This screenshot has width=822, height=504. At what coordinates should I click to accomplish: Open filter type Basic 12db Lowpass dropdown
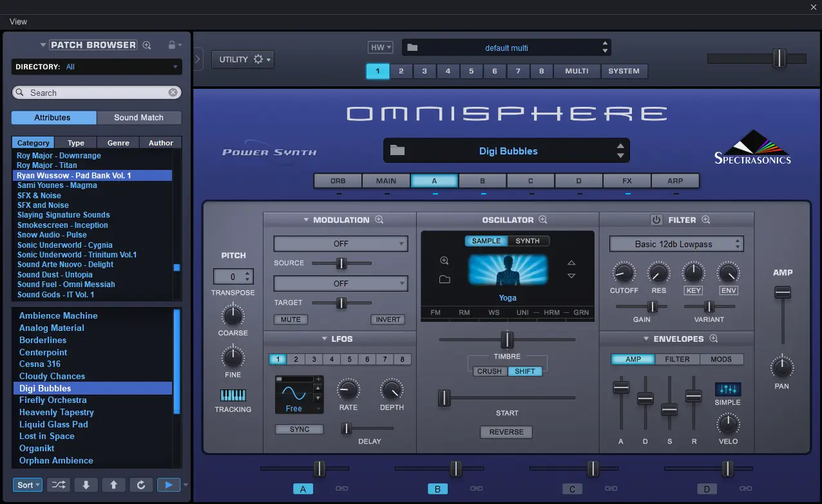click(x=676, y=244)
